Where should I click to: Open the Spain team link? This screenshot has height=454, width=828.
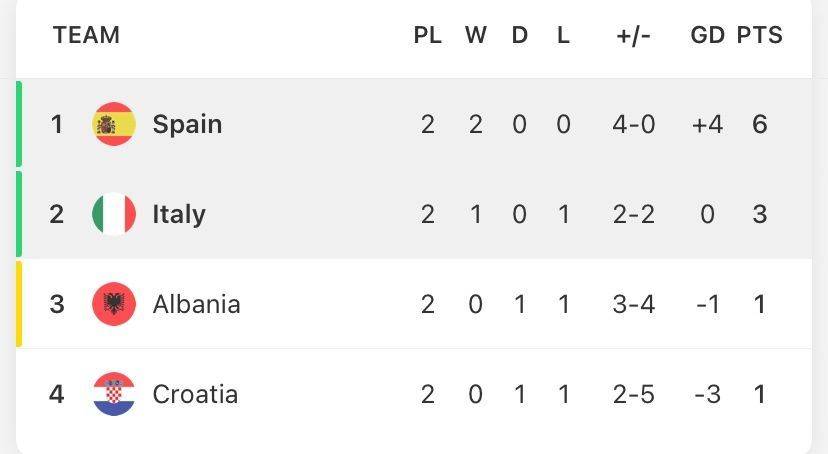[187, 124]
